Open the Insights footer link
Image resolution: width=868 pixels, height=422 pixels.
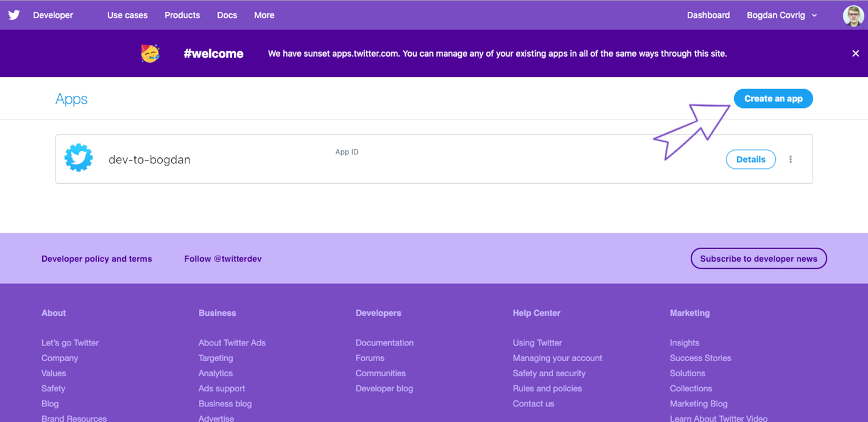pyautogui.click(x=685, y=342)
